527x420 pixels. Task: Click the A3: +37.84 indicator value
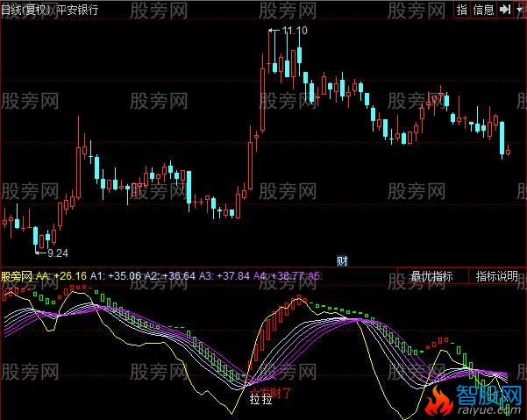click(x=224, y=276)
